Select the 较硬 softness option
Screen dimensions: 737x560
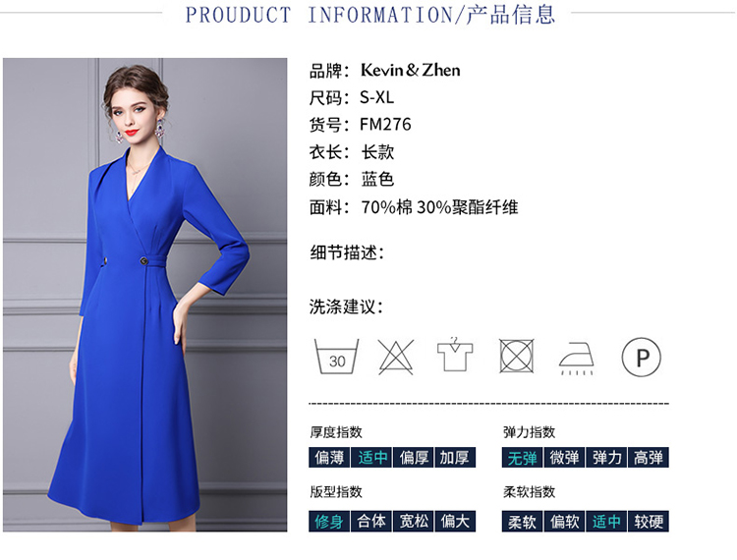click(x=649, y=521)
